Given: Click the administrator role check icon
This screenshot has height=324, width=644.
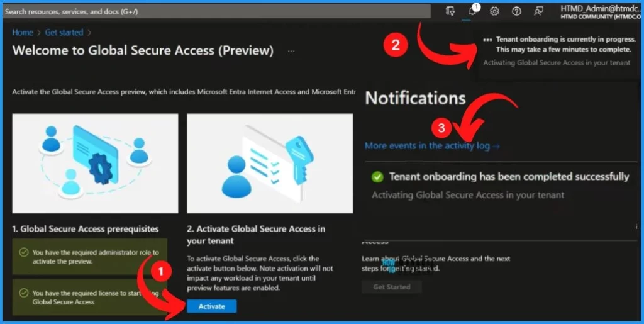Looking at the screenshot, I should click(24, 252).
